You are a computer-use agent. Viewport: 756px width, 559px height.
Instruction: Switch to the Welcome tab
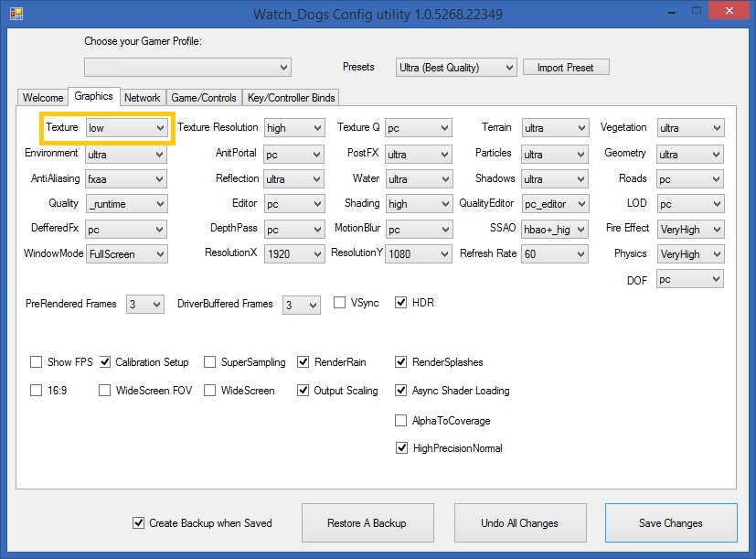tap(43, 98)
